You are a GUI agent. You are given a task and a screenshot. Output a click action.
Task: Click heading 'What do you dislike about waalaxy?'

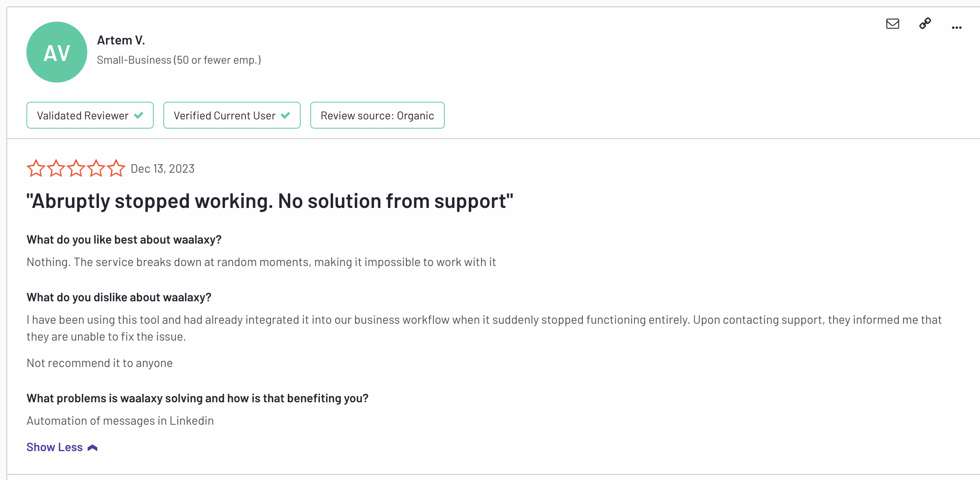tap(119, 297)
